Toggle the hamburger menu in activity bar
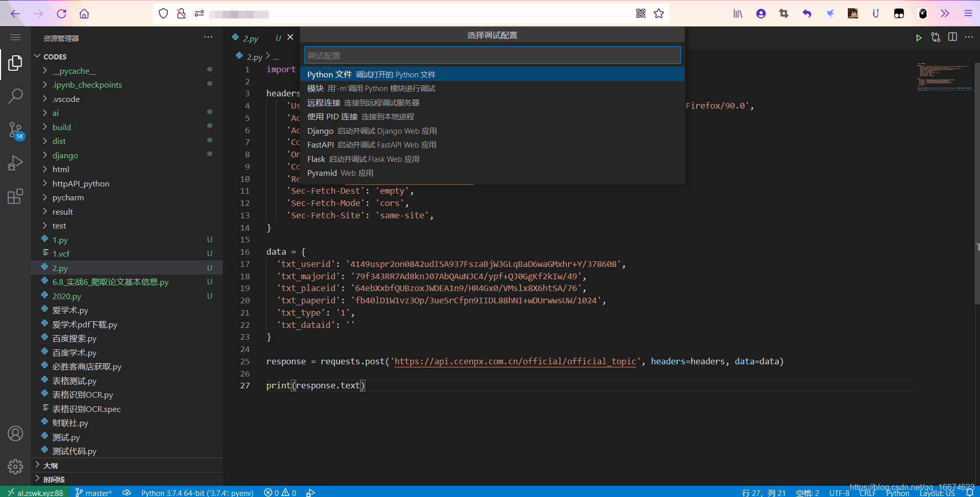Image resolution: width=980 pixels, height=497 pixels. 15,37
